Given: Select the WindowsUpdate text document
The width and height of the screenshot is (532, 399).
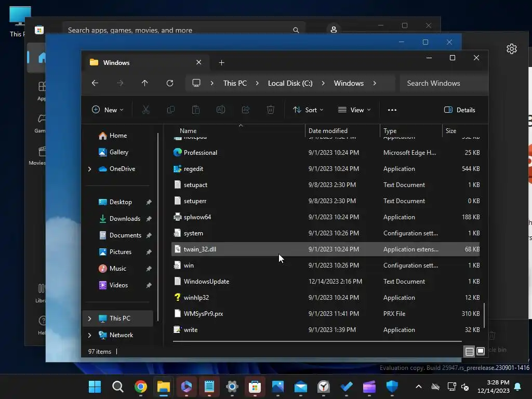Looking at the screenshot, I should (x=326, y=281).
